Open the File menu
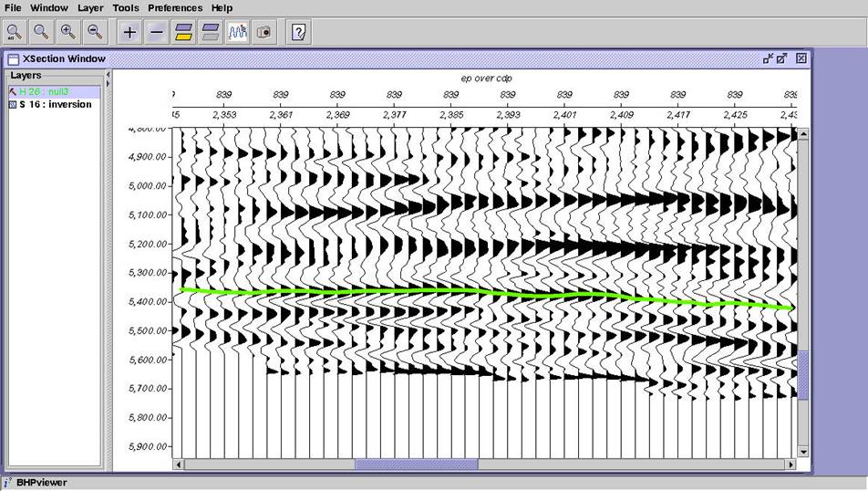This screenshot has height=491, width=868. 13,8
